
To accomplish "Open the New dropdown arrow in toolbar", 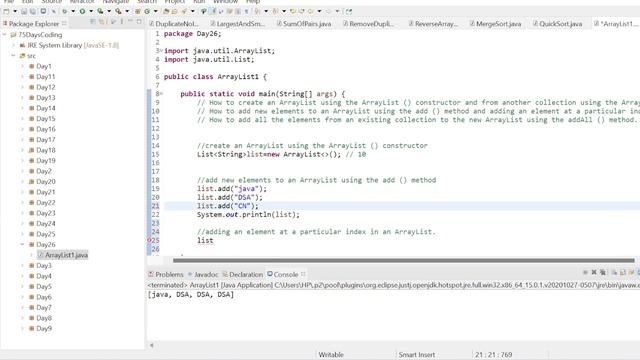I will click(x=15, y=11).
